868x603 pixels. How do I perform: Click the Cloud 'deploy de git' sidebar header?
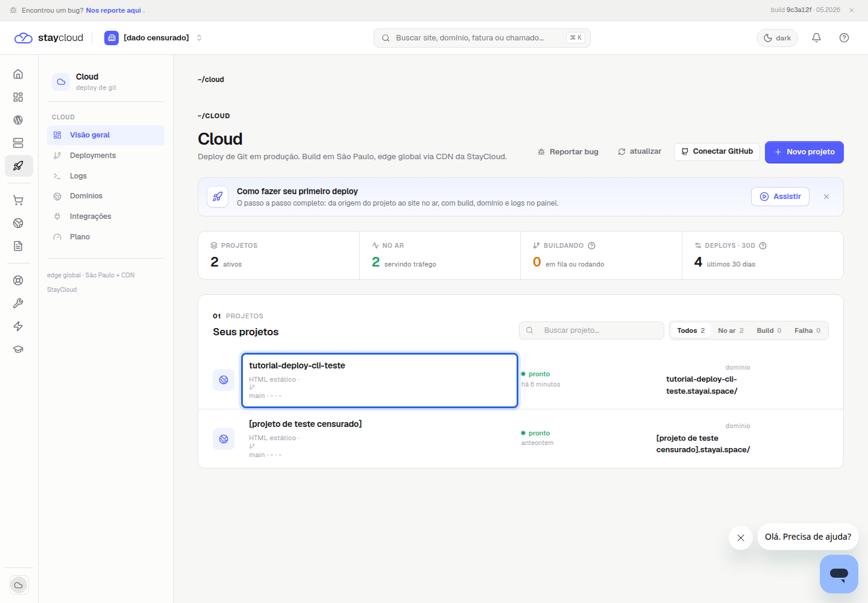tap(105, 81)
